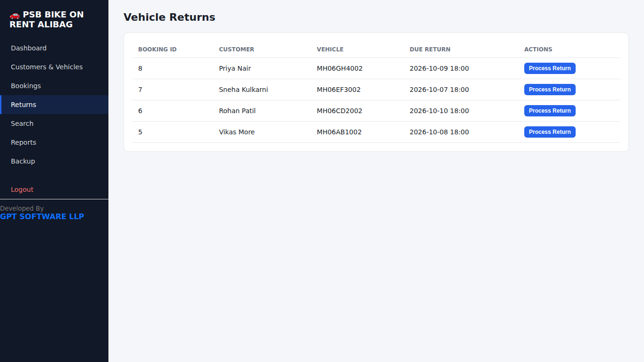The image size is (644, 362).
Task: Process return for Priya Nair
Action: (x=550, y=68)
